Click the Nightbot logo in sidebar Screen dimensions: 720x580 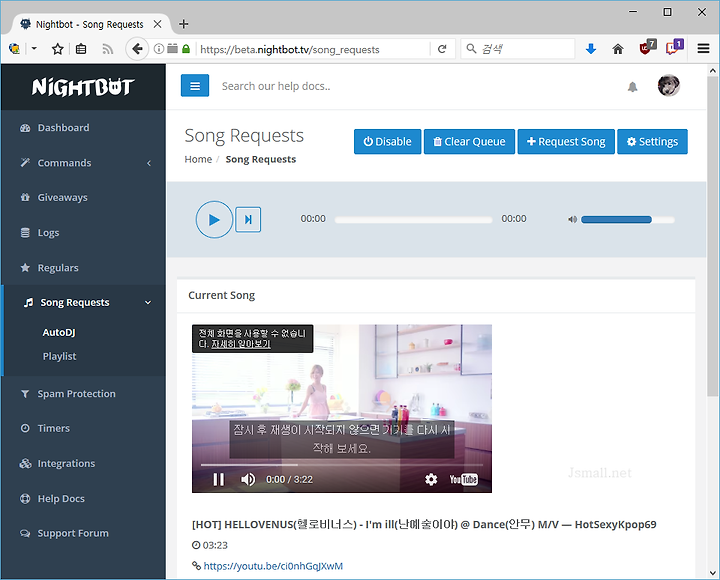pyautogui.click(x=83, y=87)
